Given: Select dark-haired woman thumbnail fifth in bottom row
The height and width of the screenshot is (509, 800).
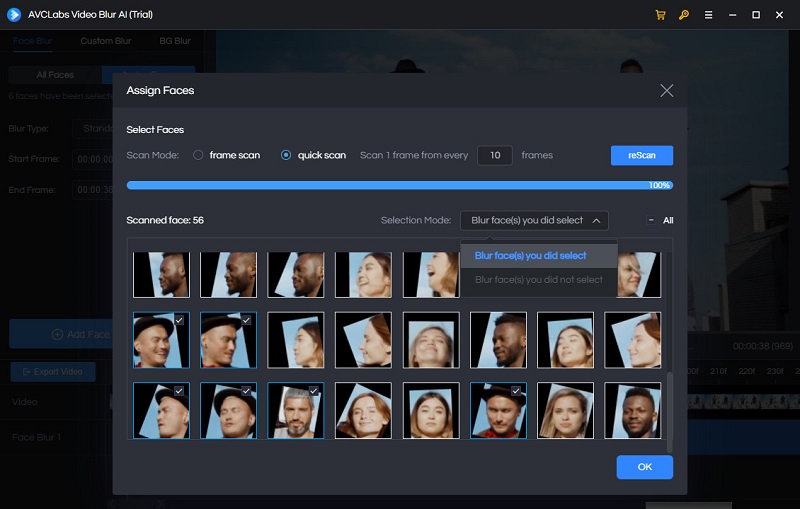Looking at the screenshot, I should (431, 411).
